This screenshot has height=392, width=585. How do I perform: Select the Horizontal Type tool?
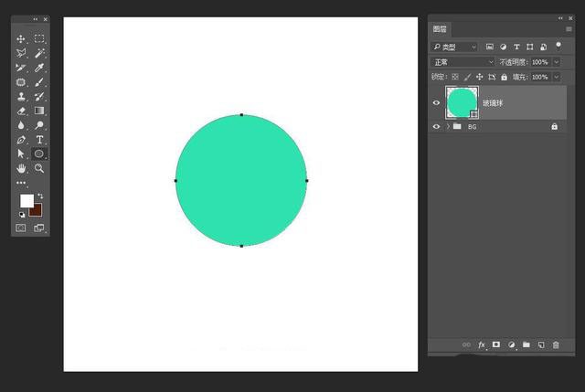[x=39, y=140]
